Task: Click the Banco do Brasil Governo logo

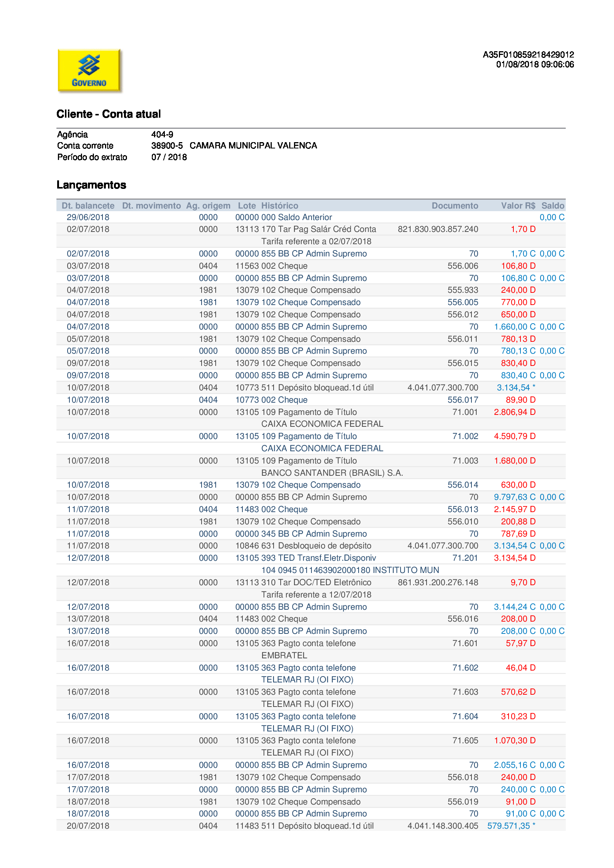Action: coord(89,71)
